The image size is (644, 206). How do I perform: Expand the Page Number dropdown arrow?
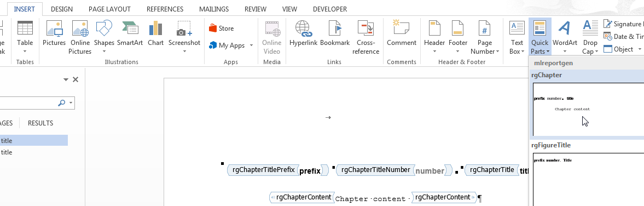coord(498,51)
